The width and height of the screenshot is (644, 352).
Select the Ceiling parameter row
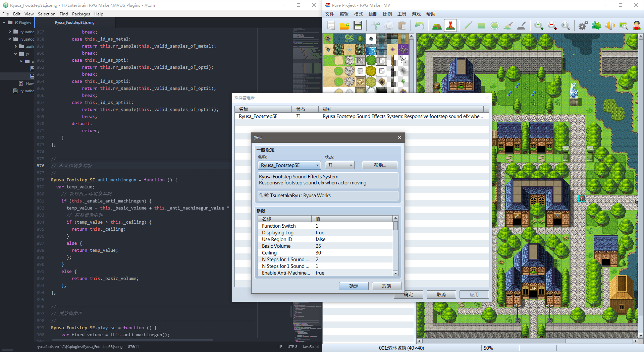325,253
